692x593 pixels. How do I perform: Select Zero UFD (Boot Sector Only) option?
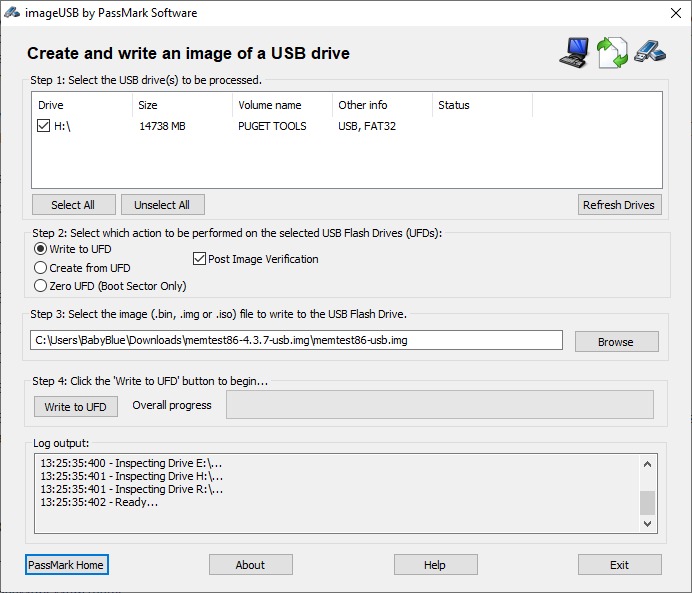41,286
